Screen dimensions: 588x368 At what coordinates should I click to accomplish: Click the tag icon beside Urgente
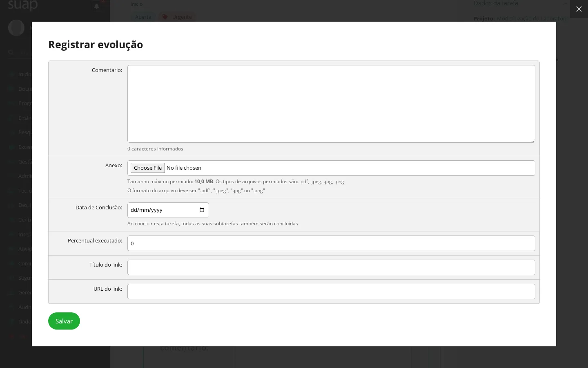[165, 17]
